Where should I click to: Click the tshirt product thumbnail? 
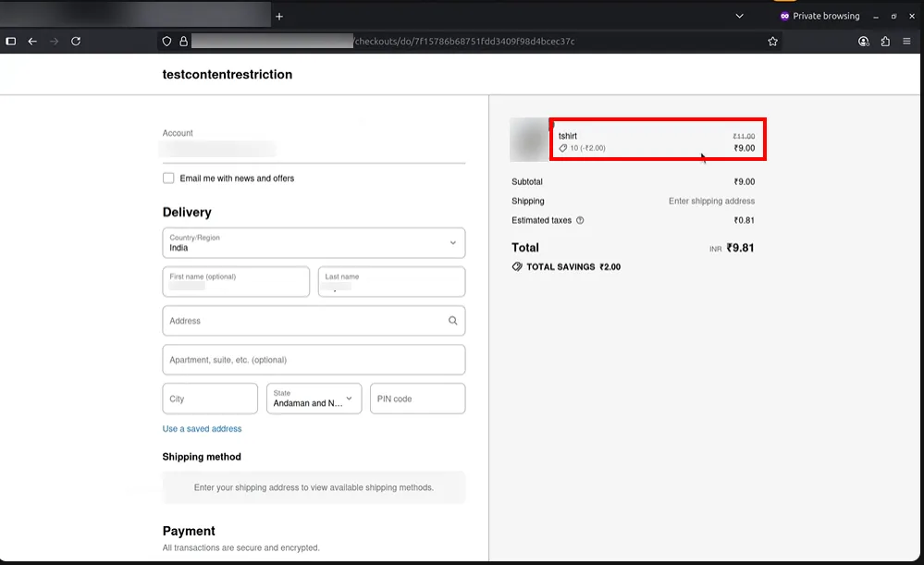click(x=530, y=140)
